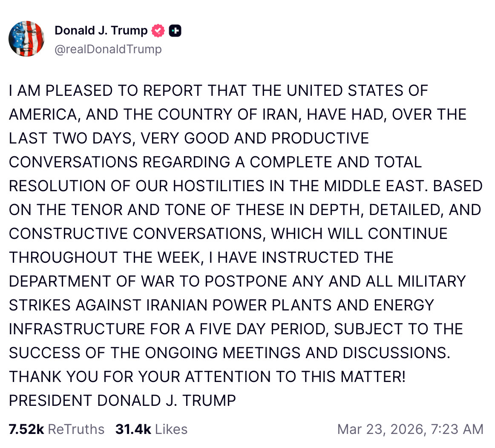Click the 31.4k likes count

pos(133,429)
